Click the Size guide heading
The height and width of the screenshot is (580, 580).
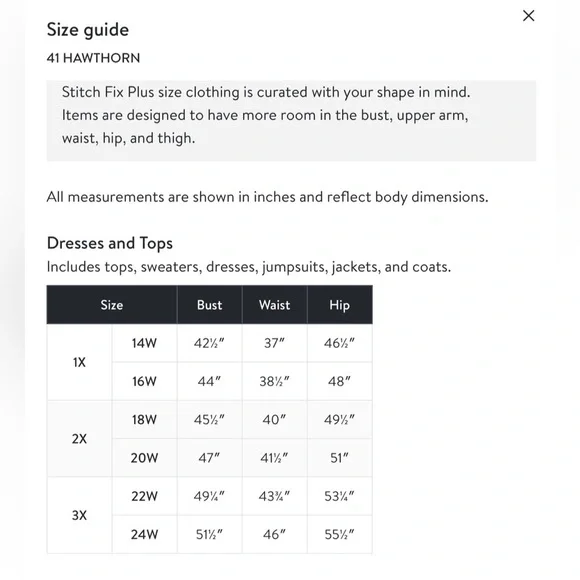tap(88, 30)
